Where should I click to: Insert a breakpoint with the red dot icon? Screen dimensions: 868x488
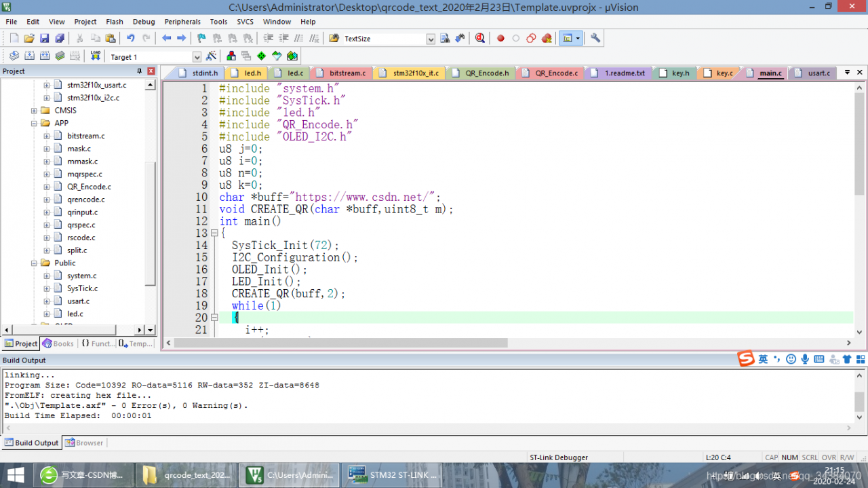(x=500, y=39)
